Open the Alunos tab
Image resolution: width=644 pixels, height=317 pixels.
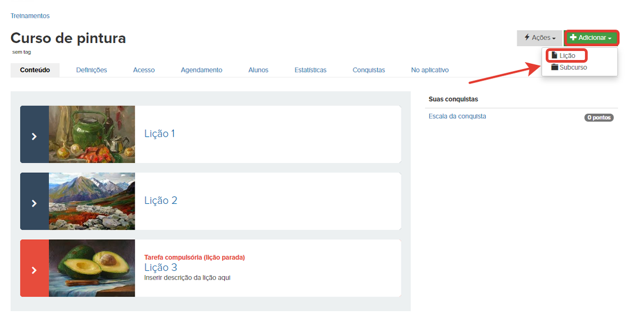(x=258, y=70)
